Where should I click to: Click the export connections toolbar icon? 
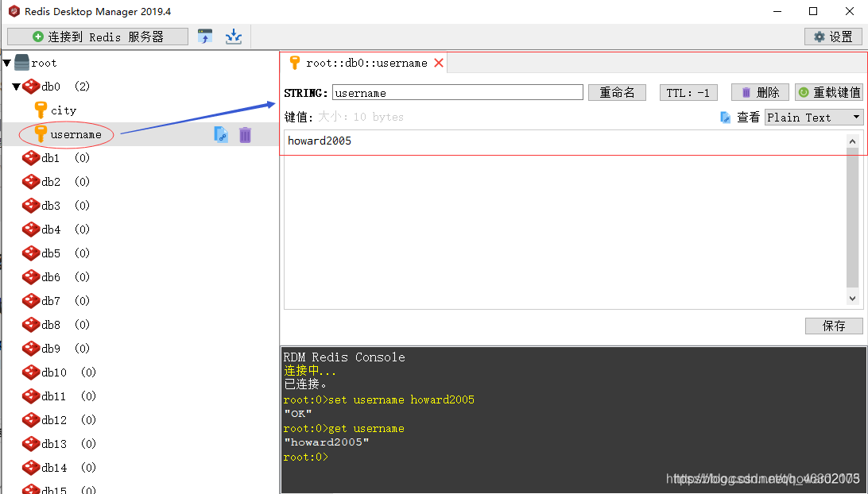point(205,37)
